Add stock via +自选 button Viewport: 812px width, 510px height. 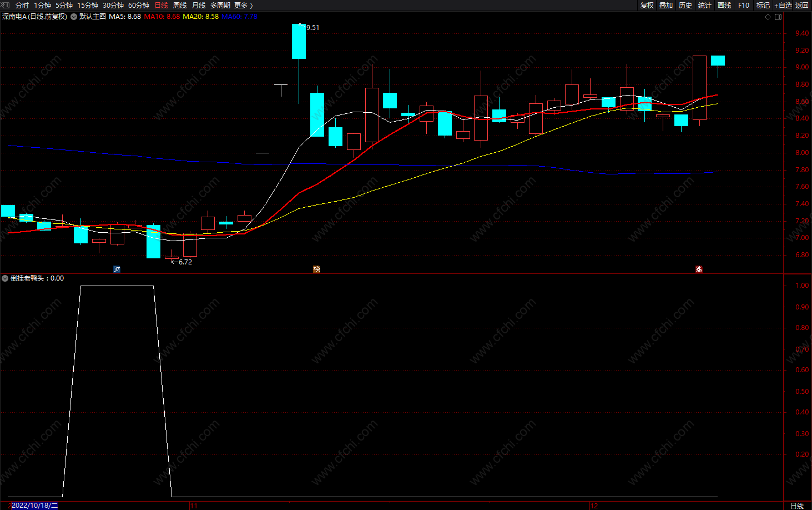[783, 5]
